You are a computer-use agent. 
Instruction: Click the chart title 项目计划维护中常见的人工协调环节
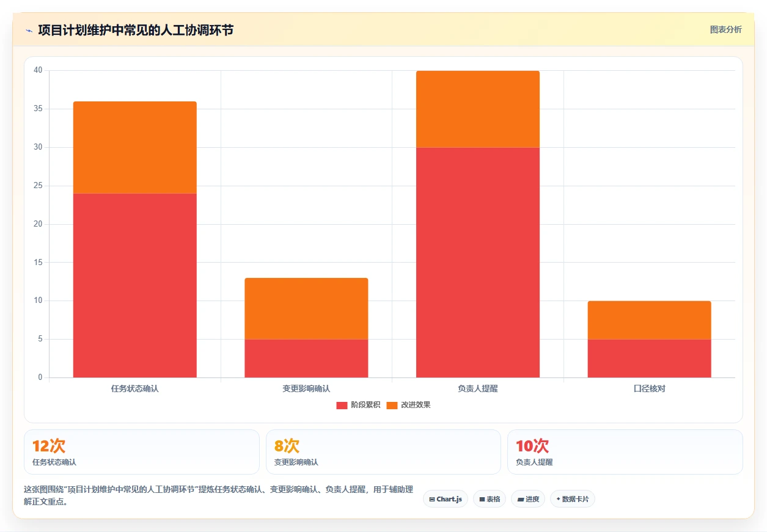point(136,30)
